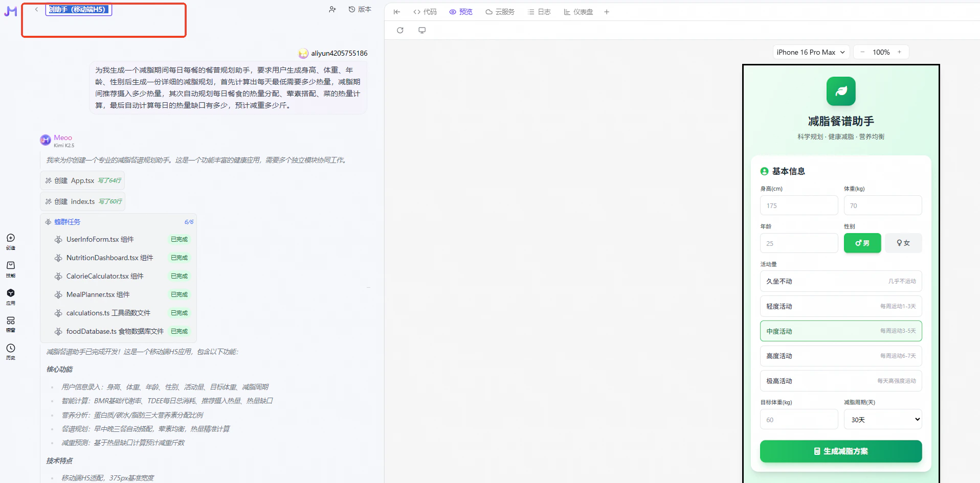This screenshot has height=483, width=980.
Task: Click the desktop monitor view icon
Action: coord(422,30)
